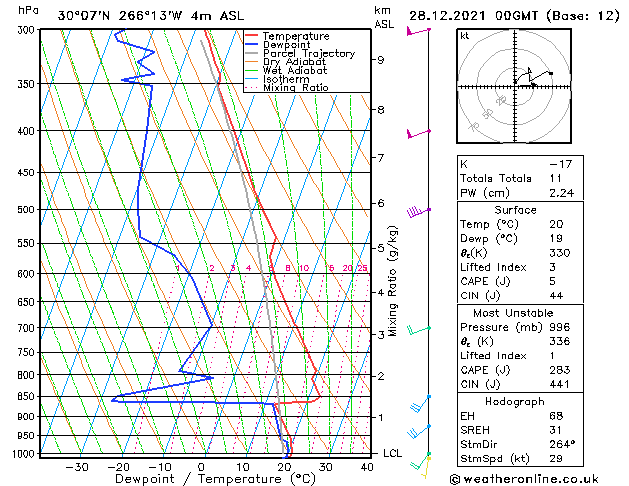Click the 6 km altitude label
The image size is (629, 486).
[380, 204]
